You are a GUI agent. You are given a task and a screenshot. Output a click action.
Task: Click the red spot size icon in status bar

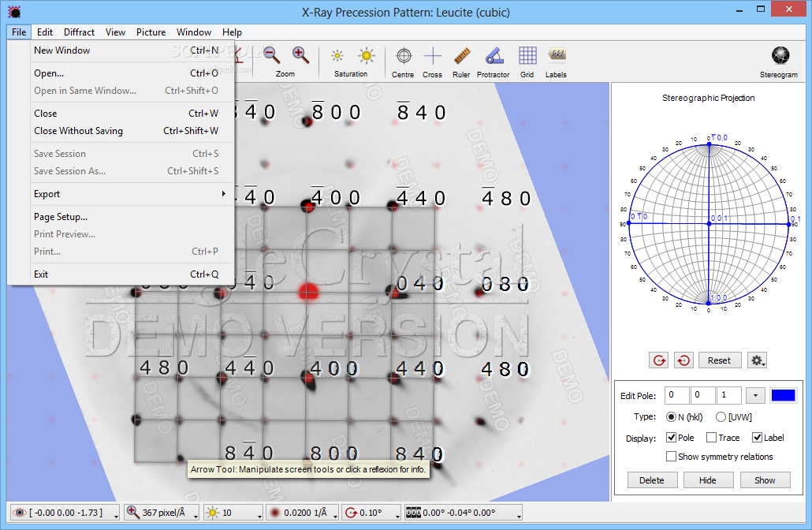click(274, 513)
